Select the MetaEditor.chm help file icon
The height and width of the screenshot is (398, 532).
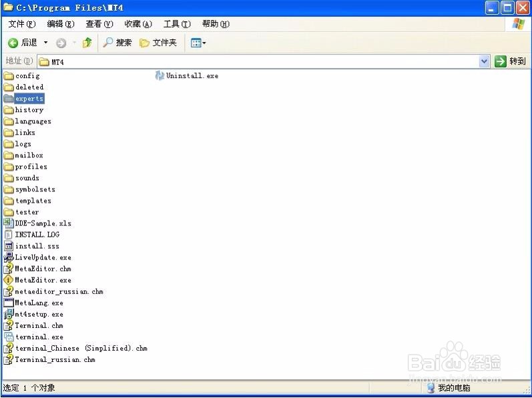pyautogui.click(x=9, y=269)
